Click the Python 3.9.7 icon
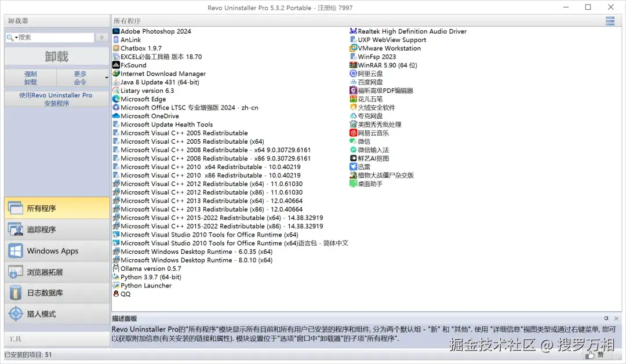The image size is (626, 364). pos(116,276)
